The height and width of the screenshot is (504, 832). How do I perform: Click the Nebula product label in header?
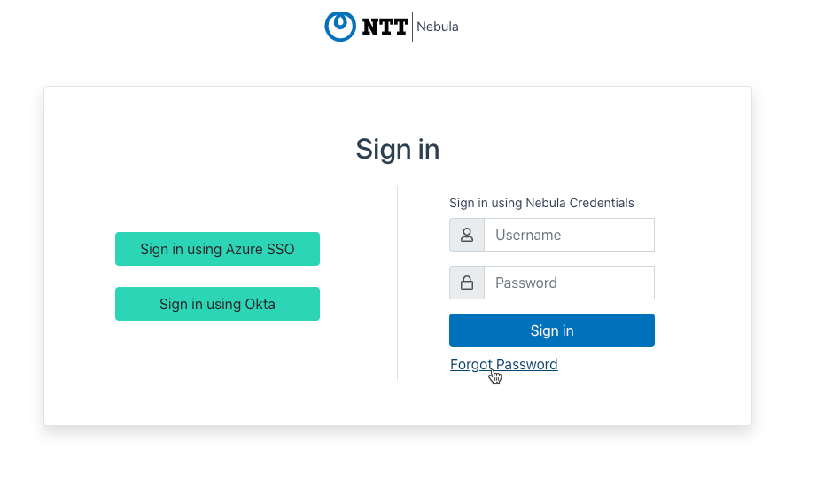click(437, 27)
